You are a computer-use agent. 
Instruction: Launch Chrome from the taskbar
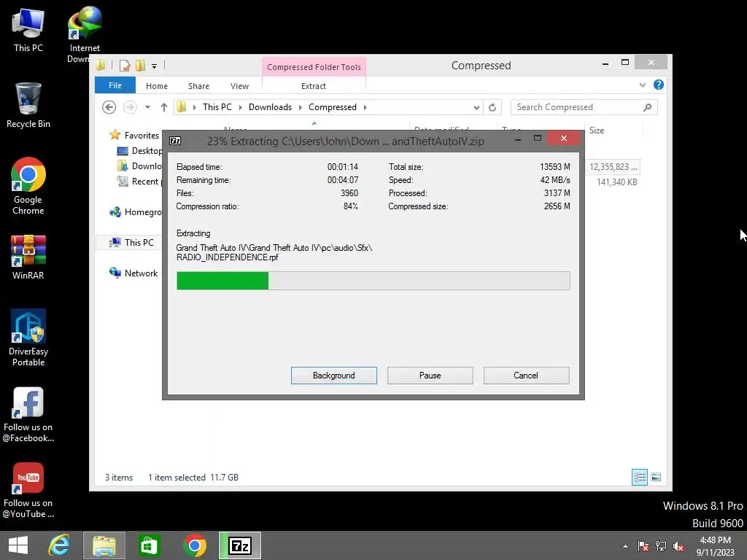click(x=194, y=545)
